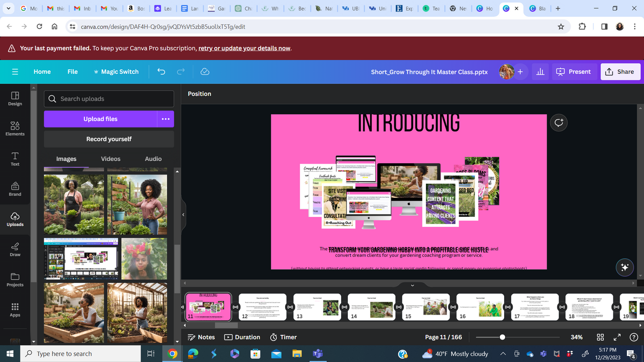Screen dimensions: 644x362
Task: Start the Timer tool
Action: tap(283, 337)
